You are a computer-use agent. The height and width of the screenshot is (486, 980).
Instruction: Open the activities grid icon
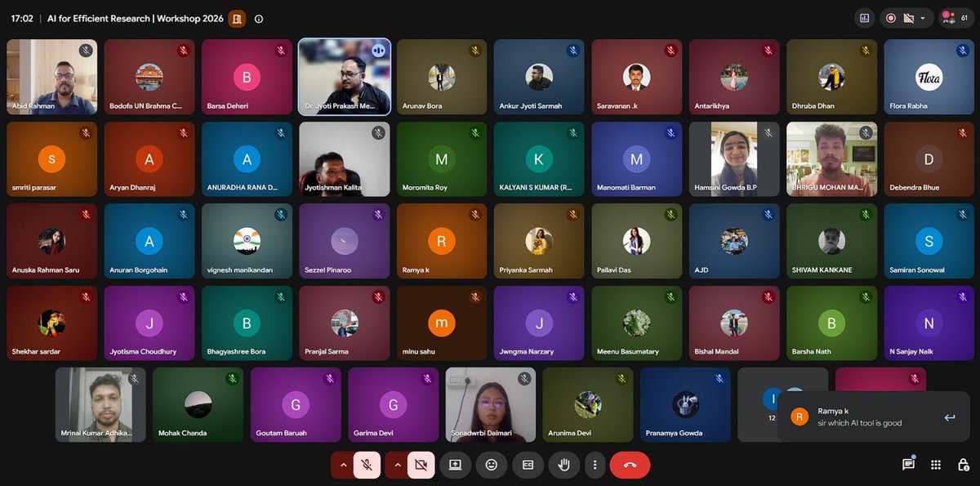[936, 465]
